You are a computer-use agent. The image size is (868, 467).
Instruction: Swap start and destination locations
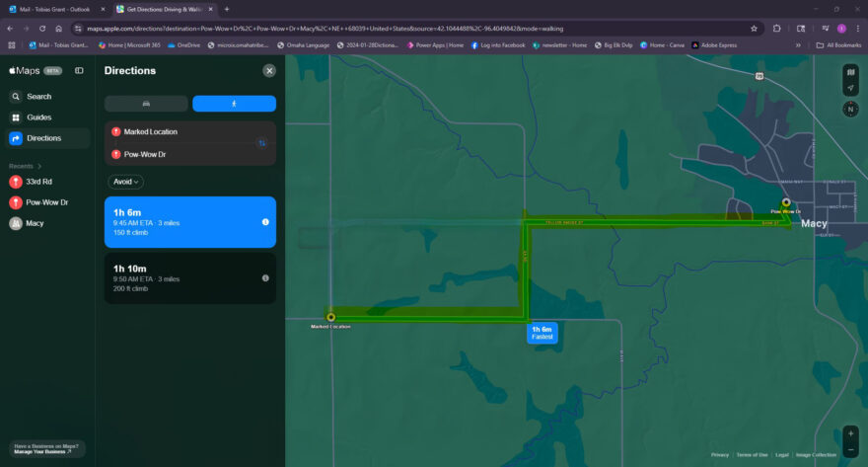[261, 143]
